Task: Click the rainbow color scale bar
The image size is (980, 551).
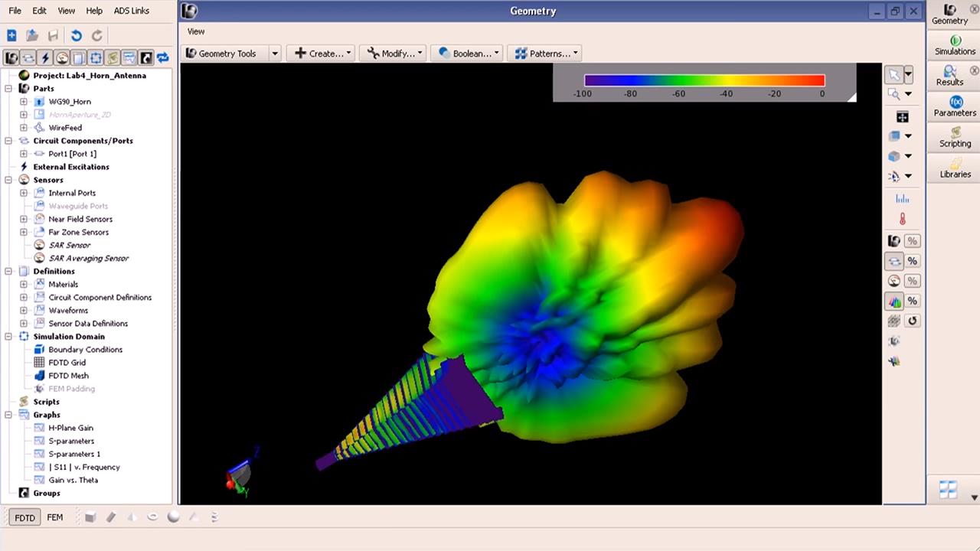Action: point(704,80)
